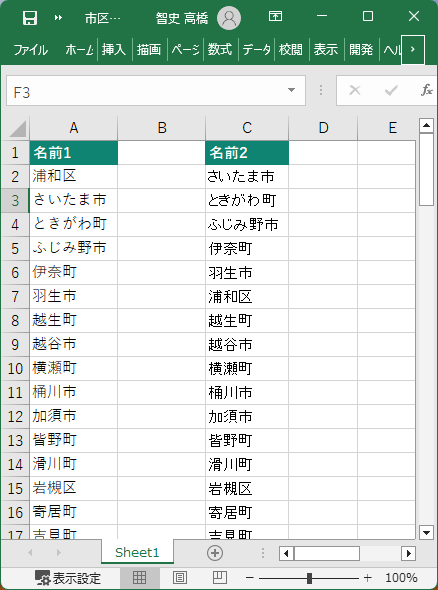Expand the Name Box dropdown arrow
Viewport: 438px width, 590px height.
pyautogui.click(x=291, y=90)
